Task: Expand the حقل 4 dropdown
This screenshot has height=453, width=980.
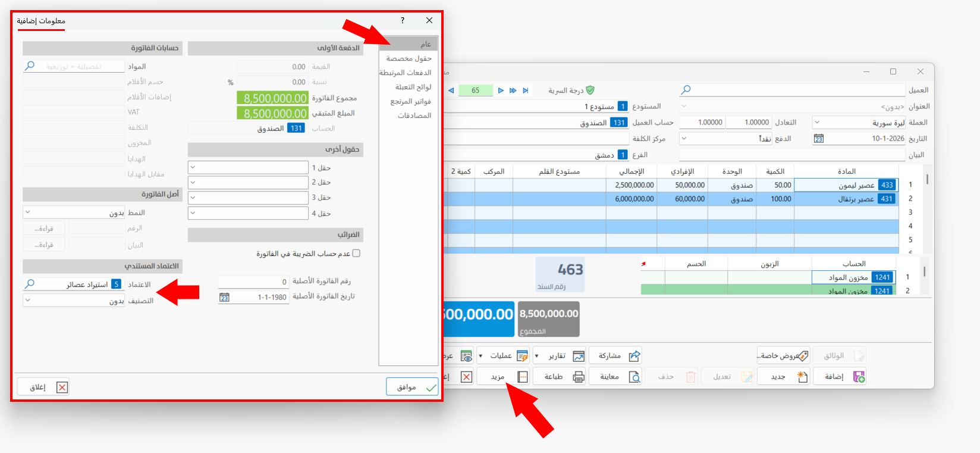Action: [x=193, y=213]
